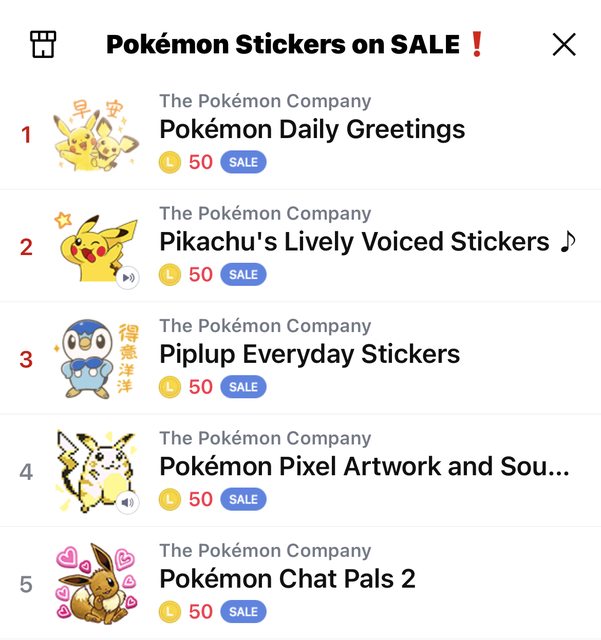Open Pokémon Daily Greetings sticker thumbnail
Viewport: 601px width, 640px height.
(96, 134)
